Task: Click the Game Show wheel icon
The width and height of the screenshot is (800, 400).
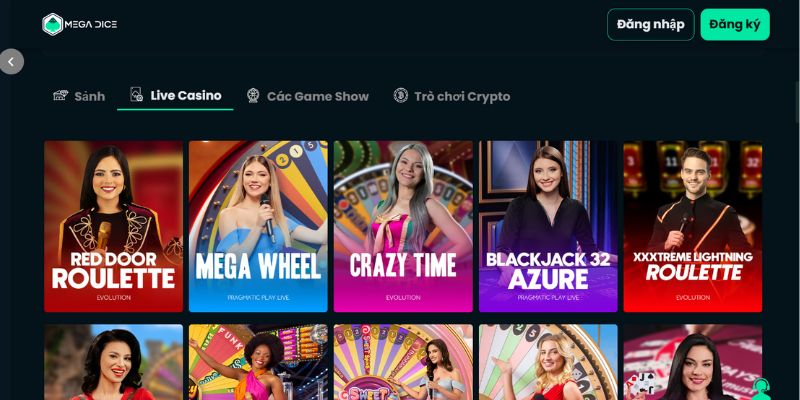Action: coord(253,95)
